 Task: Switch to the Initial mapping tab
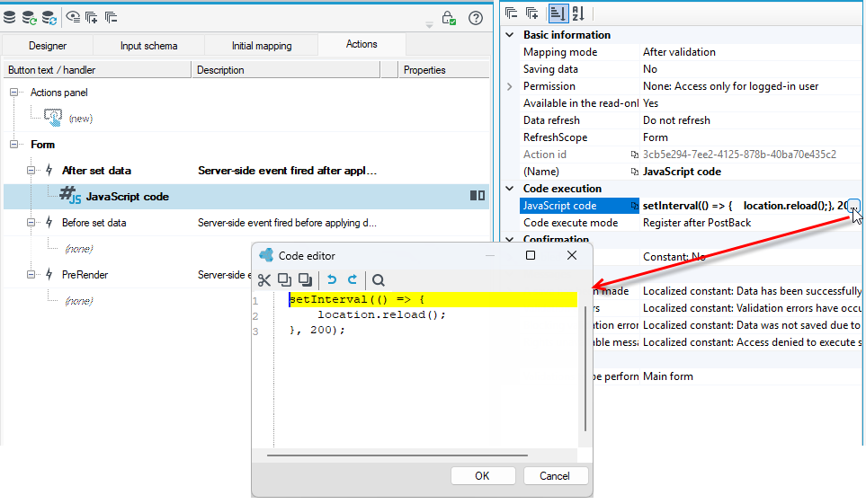click(262, 45)
